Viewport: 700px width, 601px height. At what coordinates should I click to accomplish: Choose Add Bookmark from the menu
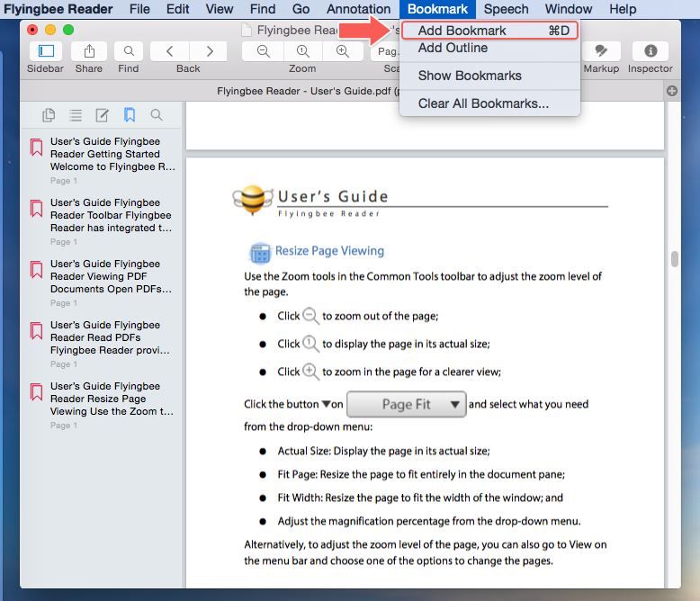click(489, 31)
